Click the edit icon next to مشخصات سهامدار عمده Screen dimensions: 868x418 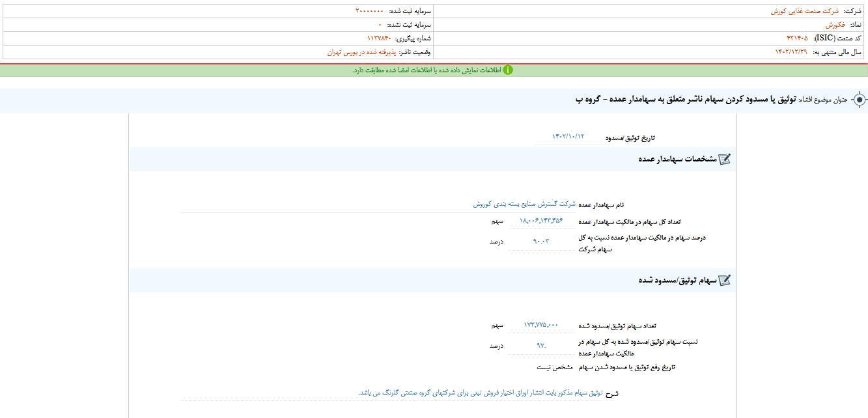point(725,159)
